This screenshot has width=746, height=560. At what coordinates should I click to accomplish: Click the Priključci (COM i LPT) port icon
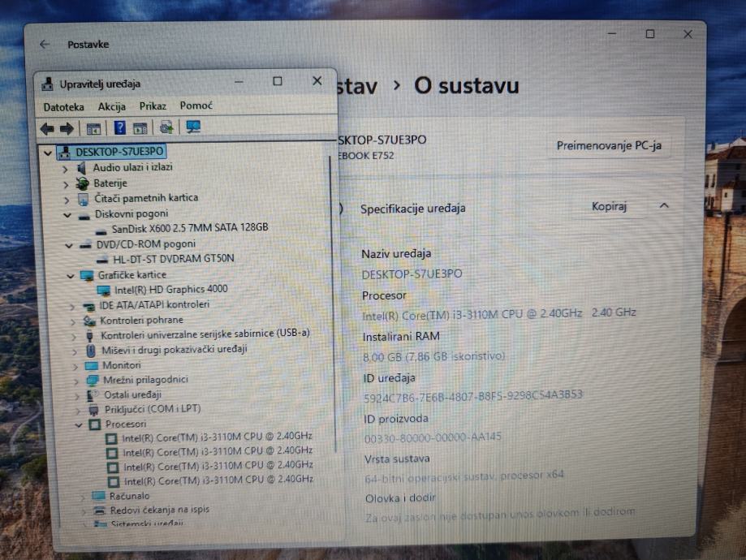pos(93,410)
